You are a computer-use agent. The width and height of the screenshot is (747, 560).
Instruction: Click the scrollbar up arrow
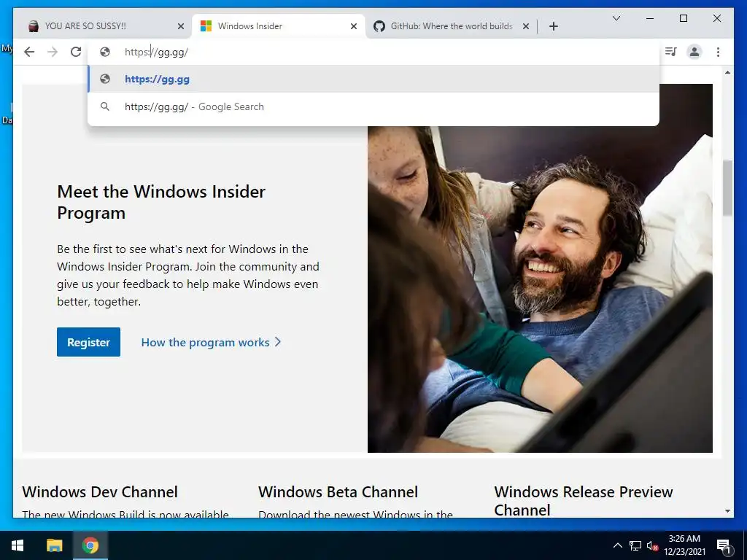coord(727,72)
